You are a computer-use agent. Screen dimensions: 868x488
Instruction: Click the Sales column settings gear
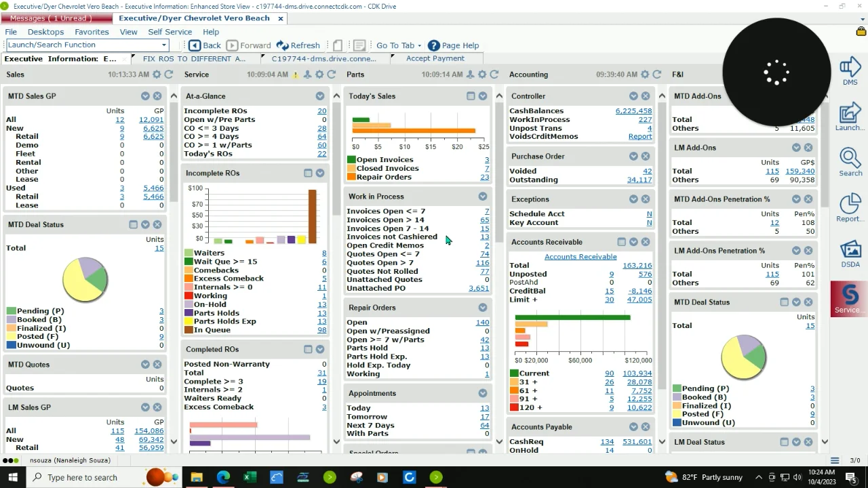[x=157, y=75]
